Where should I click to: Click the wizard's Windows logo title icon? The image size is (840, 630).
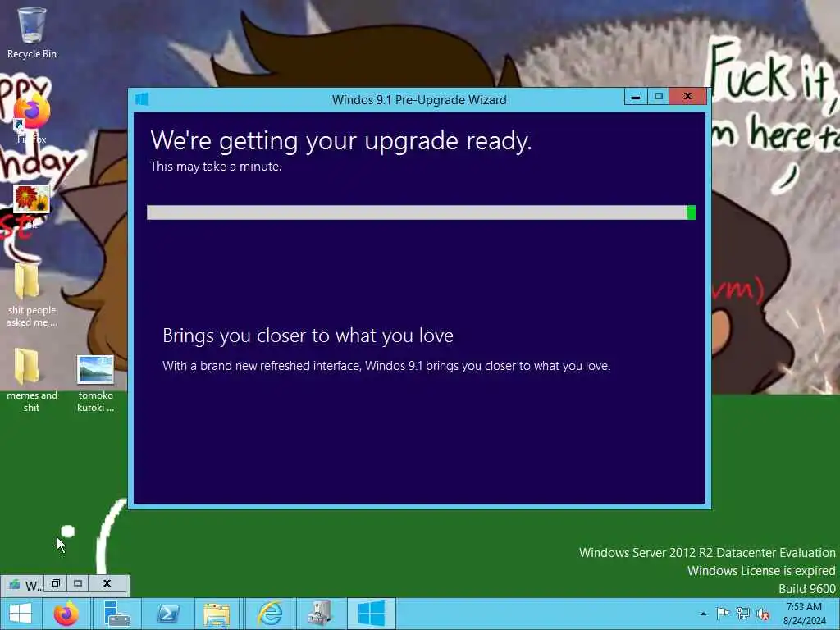coord(142,99)
